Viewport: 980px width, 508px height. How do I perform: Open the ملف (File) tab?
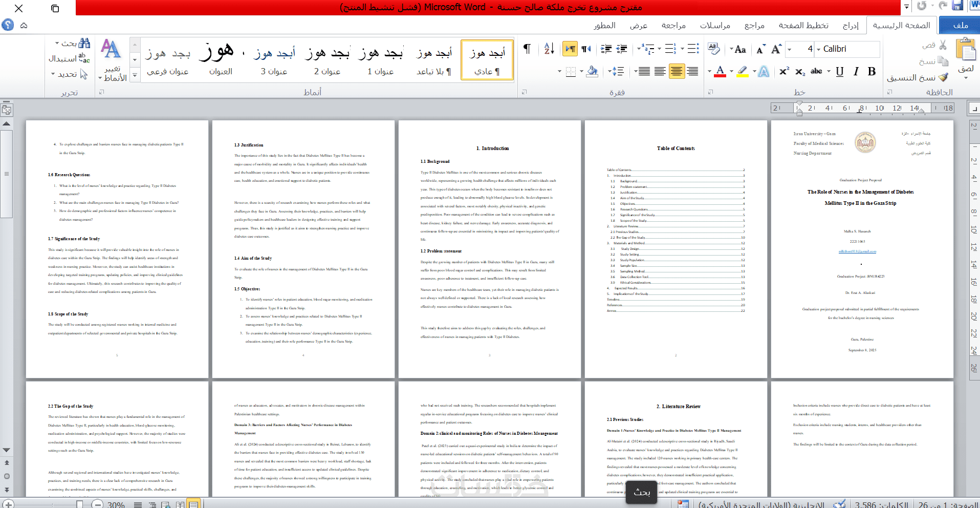coord(961,25)
